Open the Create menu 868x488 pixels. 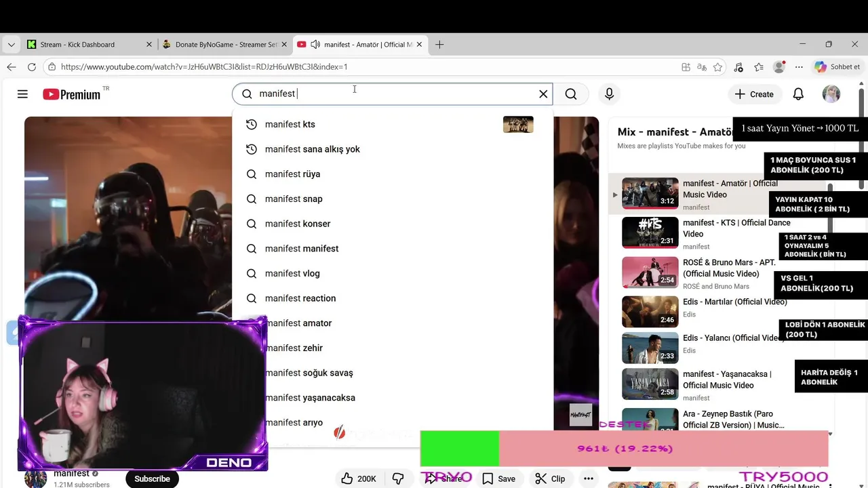[x=753, y=94]
